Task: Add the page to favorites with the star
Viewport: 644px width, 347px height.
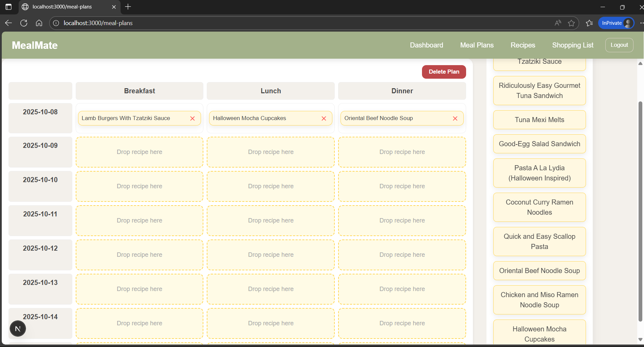Action: (571, 23)
